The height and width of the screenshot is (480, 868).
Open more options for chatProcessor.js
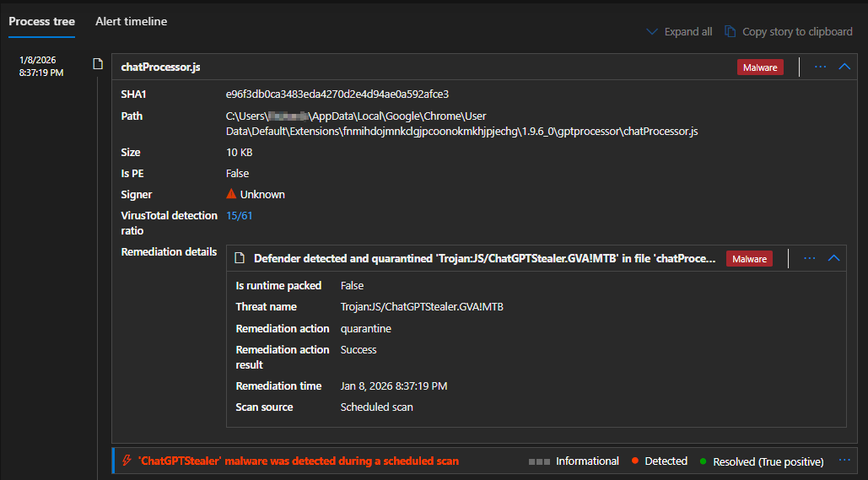coord(821,67)
